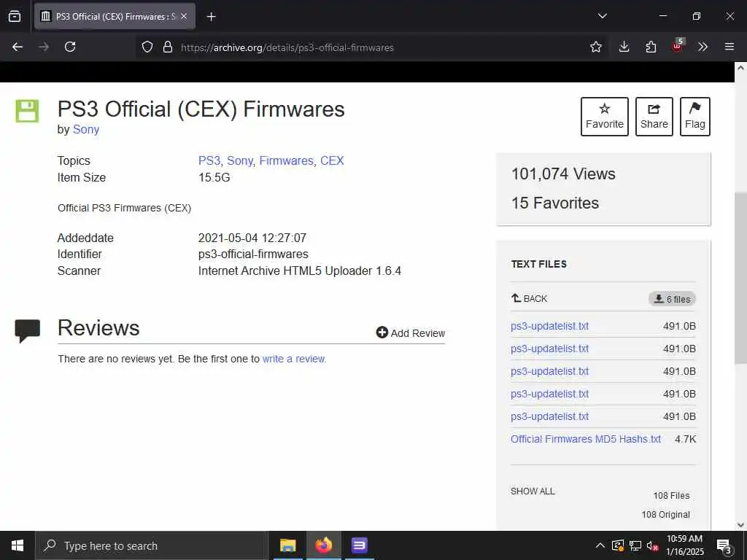This screenshot has width=747, height=560.
Task: View site security padlock info
Action: (x=168, y=47)
